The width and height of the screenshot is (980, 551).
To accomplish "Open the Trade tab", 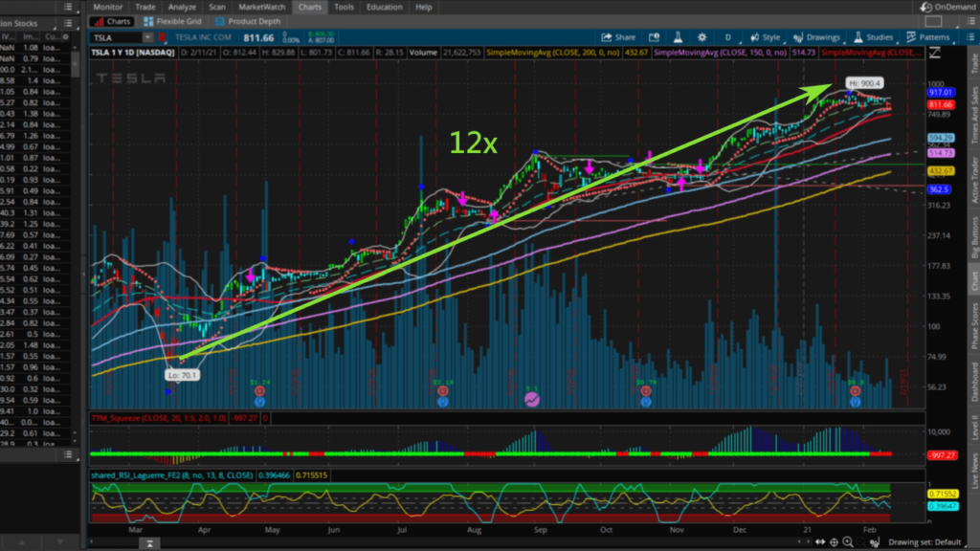I will click(x=145, y=7).
